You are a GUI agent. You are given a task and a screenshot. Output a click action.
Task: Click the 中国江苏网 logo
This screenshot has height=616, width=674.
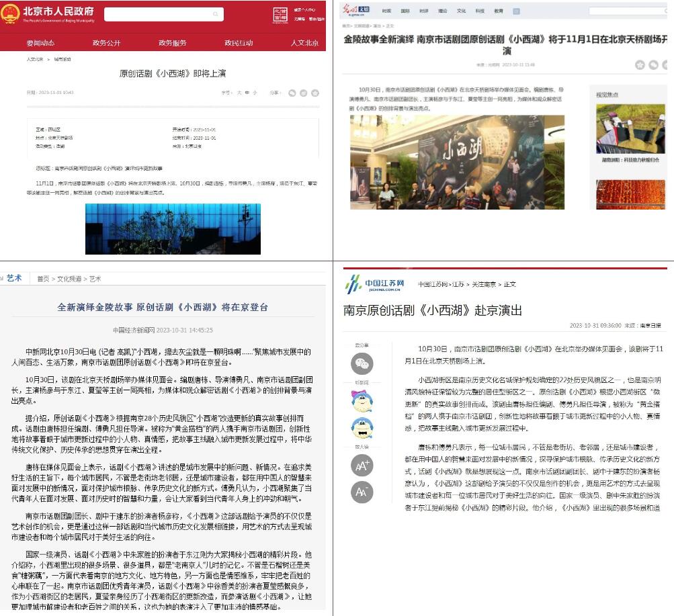click(x=374, y=285)
